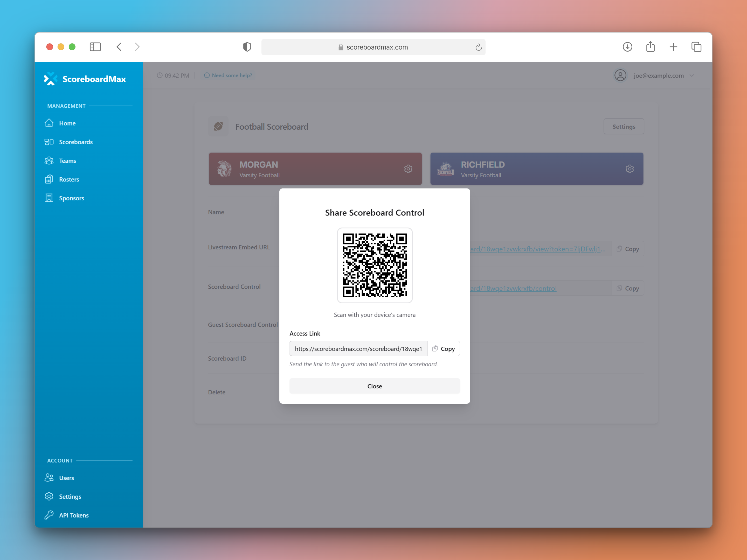747x560 pixels.
Task: Copy the Livestream Embed URL
Action: click(x=628, y=249)
